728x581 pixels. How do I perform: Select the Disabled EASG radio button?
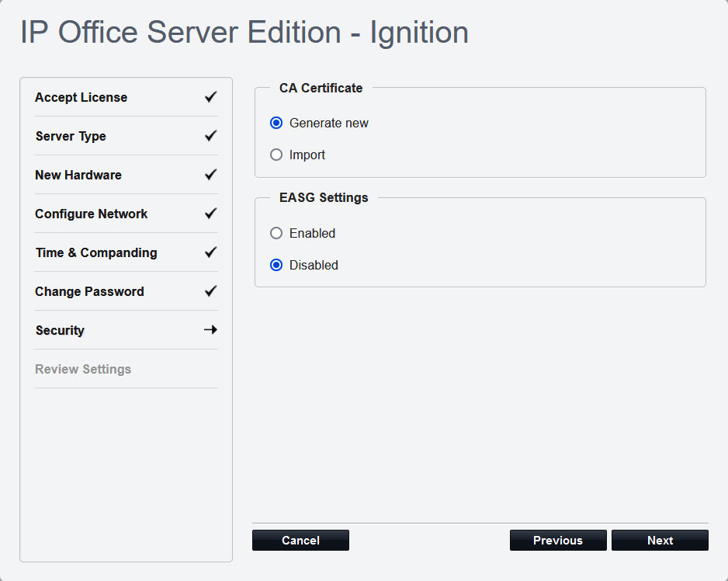[276, 266]
